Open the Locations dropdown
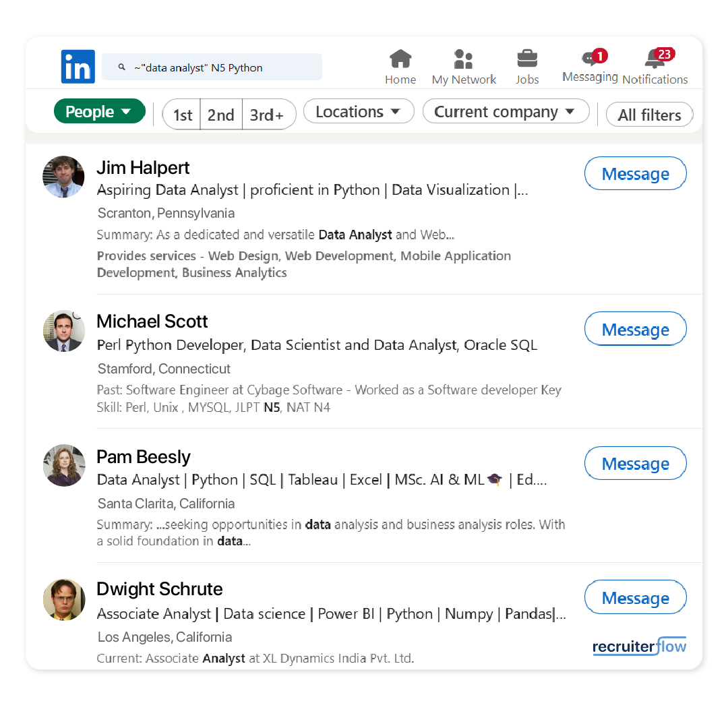The image size is (728, 728). (358, 112)
